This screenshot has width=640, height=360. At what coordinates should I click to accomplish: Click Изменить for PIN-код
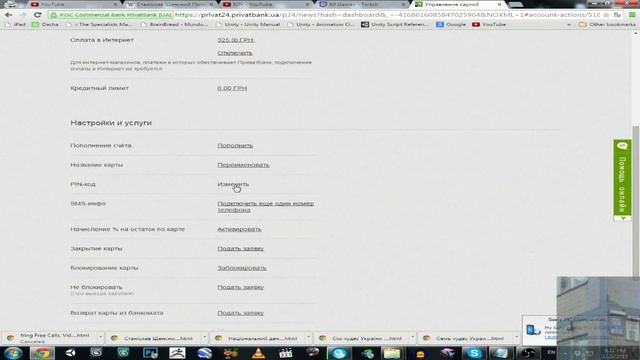click(x=233, y=184)
